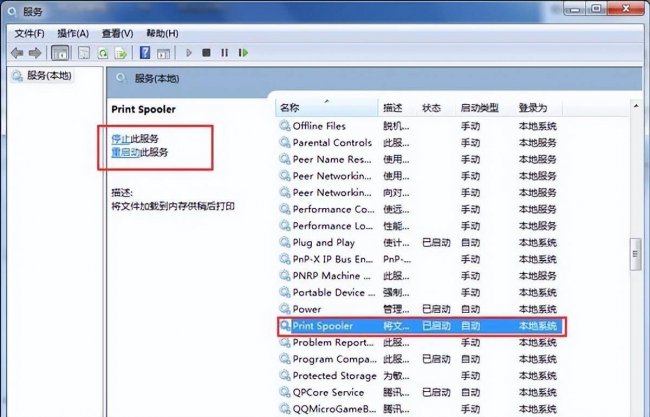Select the Print Spooler service name
Image resolution: width=650 pixels, height=417 pixels.
[323, 326]
